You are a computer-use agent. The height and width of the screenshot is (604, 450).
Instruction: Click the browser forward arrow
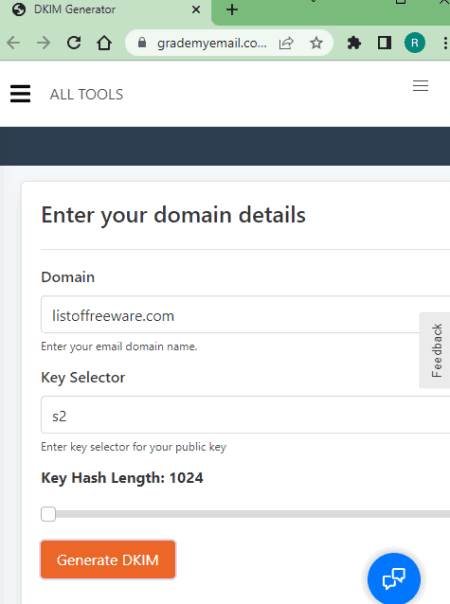click(x=44, y=43)
